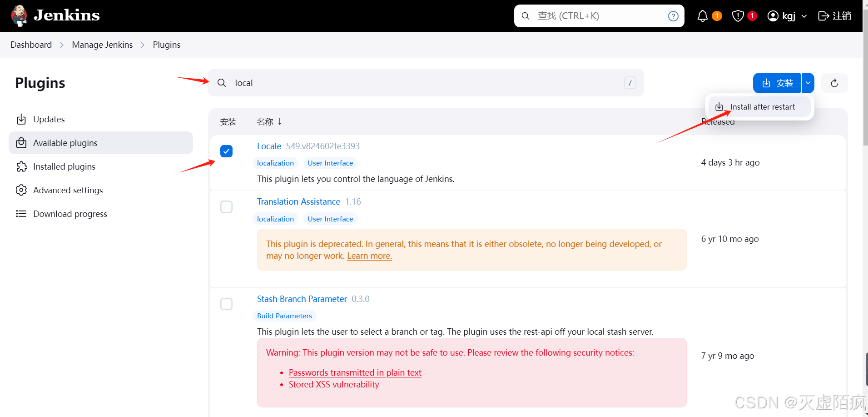
Task: Click User Interface tag under Locale
Action: [x=330, y=163]
